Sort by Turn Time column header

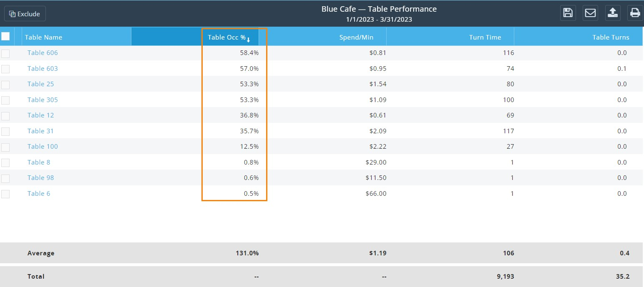click(x=485, y=37)
